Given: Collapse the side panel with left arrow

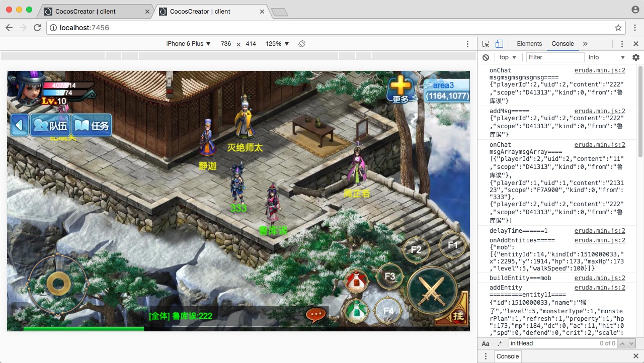Looking at the screenshot, I should pos(20,125).
